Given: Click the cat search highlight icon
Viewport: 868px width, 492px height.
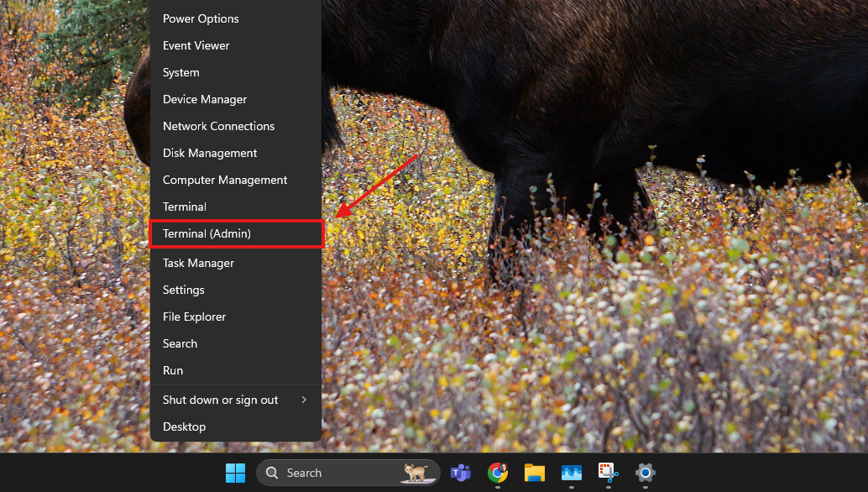Looking at the screenshot, I should tap(416, 473).
